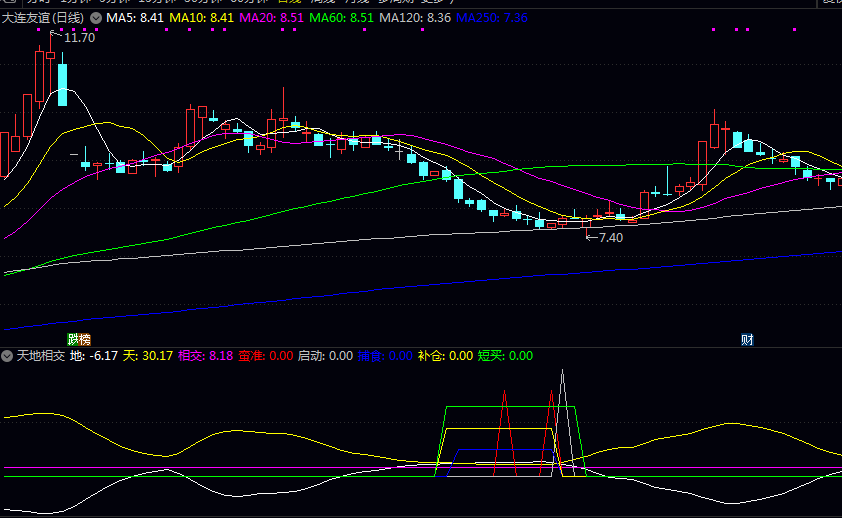Click the blue MA250 legend value
Image resolution: width=842 pixels, height=518 pixels.
(492, 18)
